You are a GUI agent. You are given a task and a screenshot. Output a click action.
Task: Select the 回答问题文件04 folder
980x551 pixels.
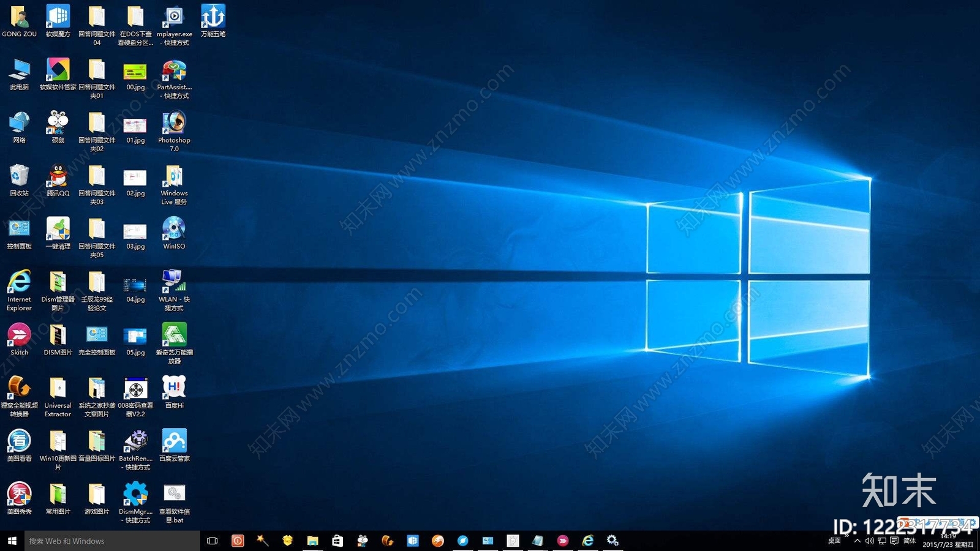(x=97, y=25)
